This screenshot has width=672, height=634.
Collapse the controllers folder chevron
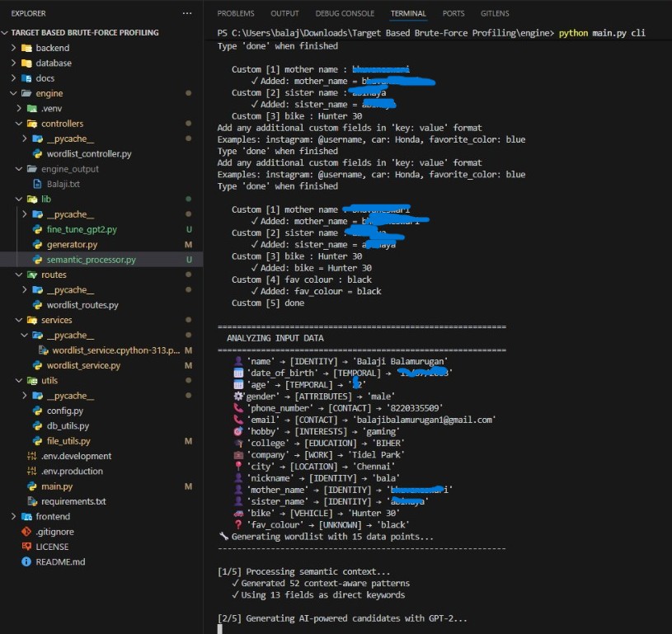click(x=19, y=124)
